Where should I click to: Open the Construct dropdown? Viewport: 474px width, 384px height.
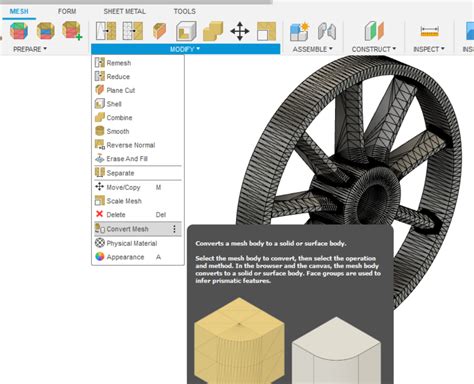click(x=374, y=49)
